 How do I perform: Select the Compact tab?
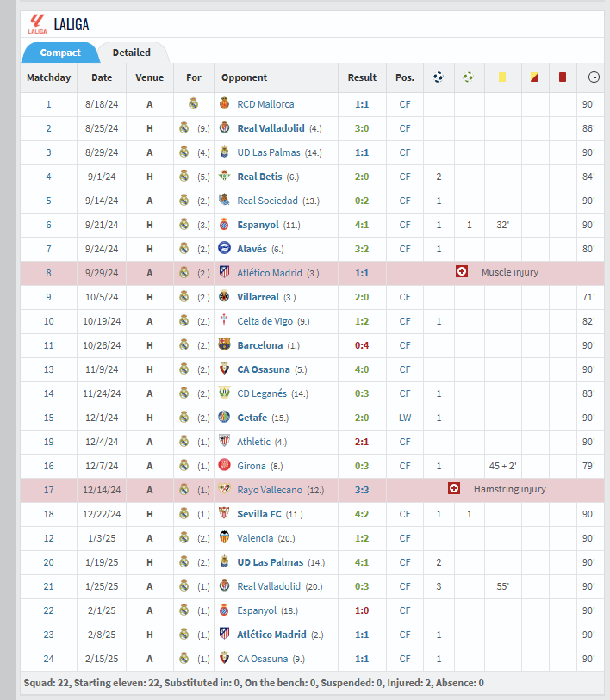click(60, 53)
